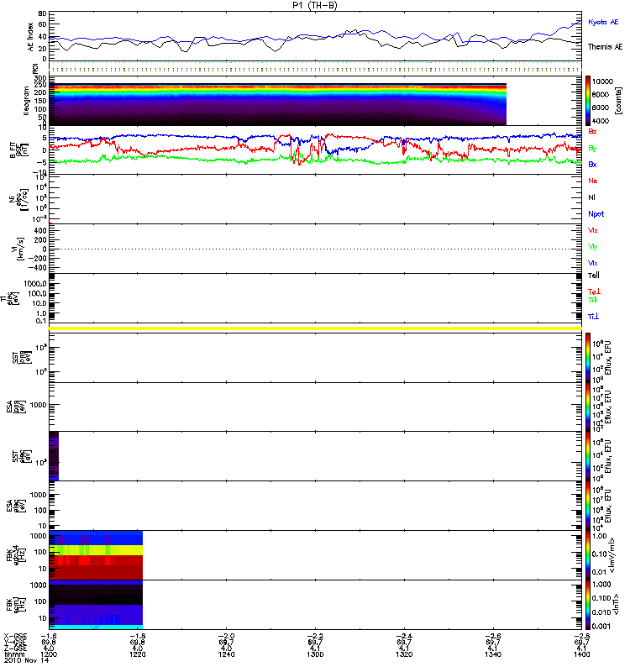
Task: Click the yellow horizontal bar below temperature panel
Action: pyautogui.click(x=316, y=328)
